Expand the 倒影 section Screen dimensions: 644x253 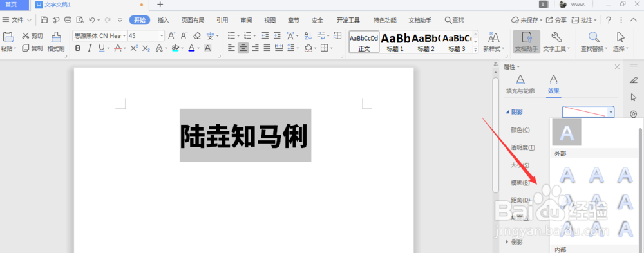(x=507, y=241)
